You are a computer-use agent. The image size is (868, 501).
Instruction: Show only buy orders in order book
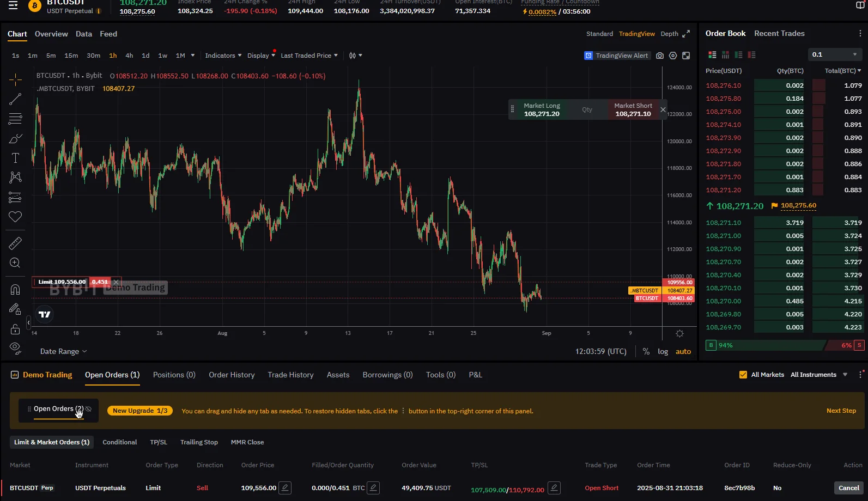click(x=738, y=54)
